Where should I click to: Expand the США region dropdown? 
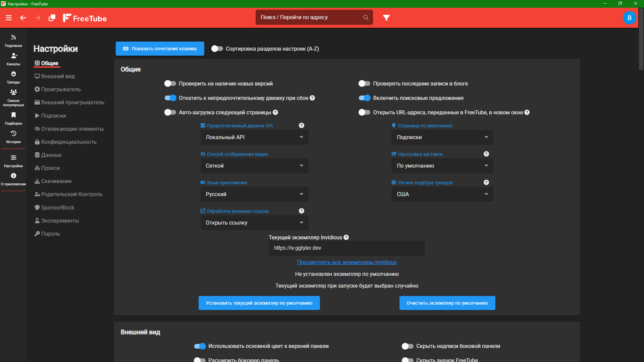(x=442, y=194)
